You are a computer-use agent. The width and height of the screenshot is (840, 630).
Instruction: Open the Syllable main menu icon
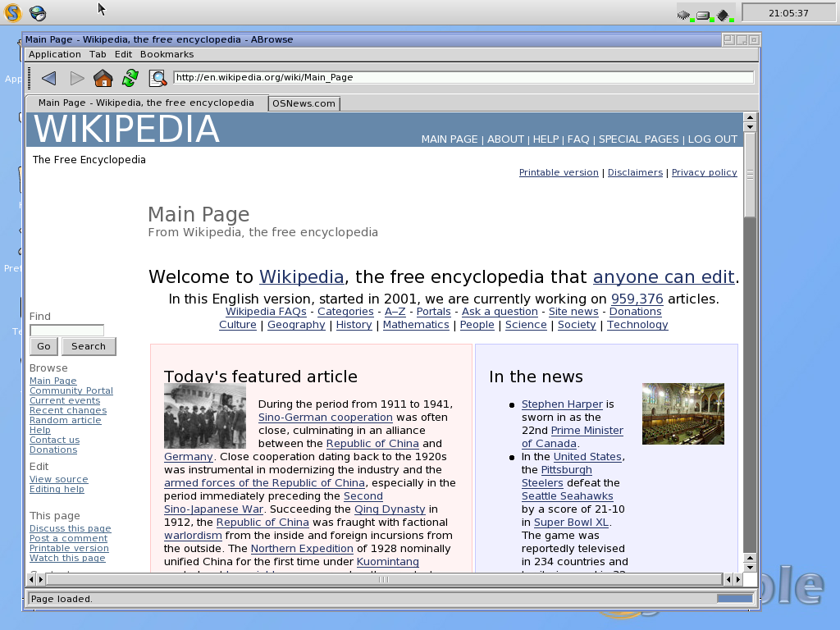click(x=12, y=12)
